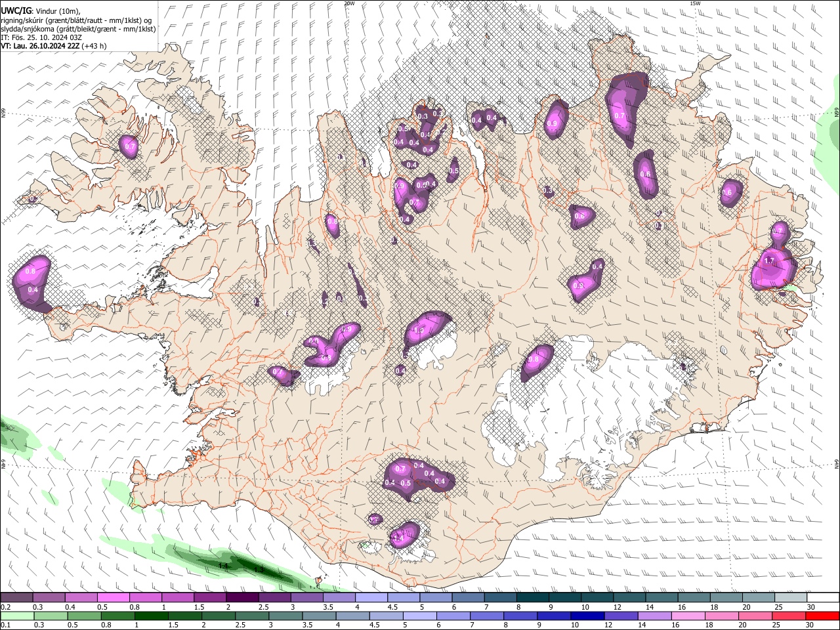Image resolution: width=840 pixels, height=630 pixels.
Task: Click the '0.2' label on the snow legend
Action: pyautogui.click(x=6, y=607)
